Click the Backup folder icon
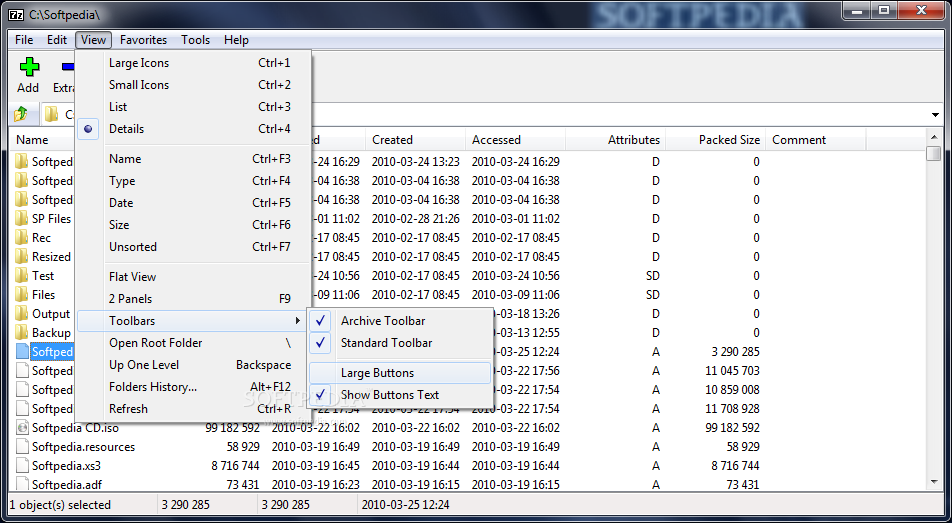The height and width of the screenshot is (523, 952). pyautogui.click(x=22, y=332)
